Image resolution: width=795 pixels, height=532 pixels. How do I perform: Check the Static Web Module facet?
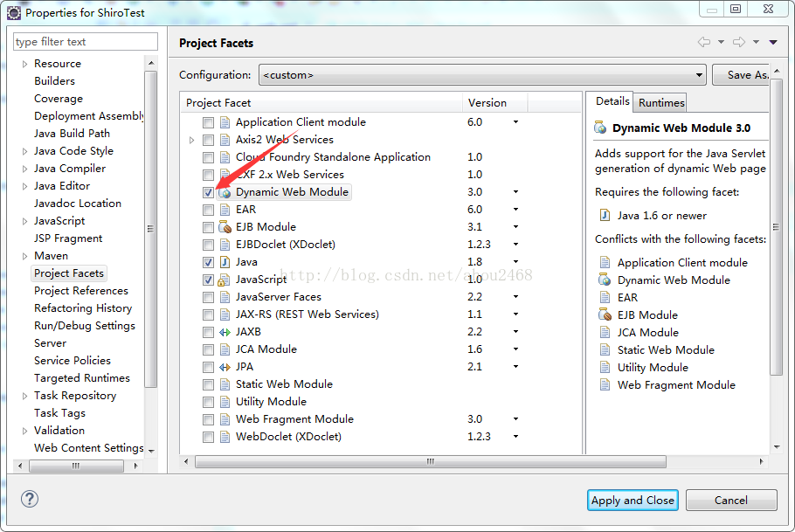207,383
